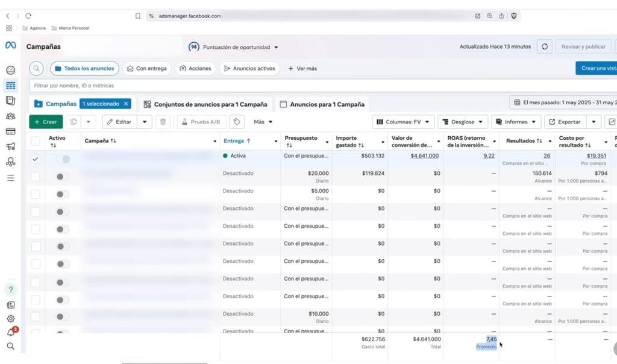Screen dimensions: 617x364
Task: Uncheck the selected first campaign checkbox
Action: pyautogui.click(x=36, y=159)
